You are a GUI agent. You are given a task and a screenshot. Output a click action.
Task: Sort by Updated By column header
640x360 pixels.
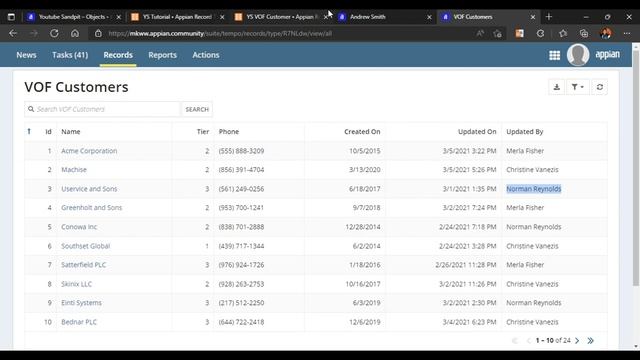[x=524, y=131]
